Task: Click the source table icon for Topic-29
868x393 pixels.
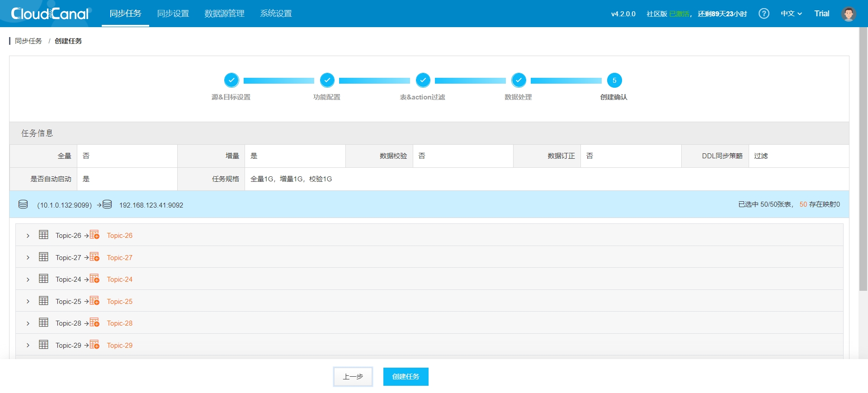Action: (43, 345)
